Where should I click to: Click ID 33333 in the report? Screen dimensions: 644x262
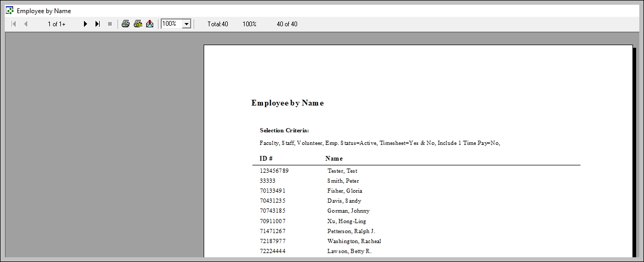pos(268,181)
